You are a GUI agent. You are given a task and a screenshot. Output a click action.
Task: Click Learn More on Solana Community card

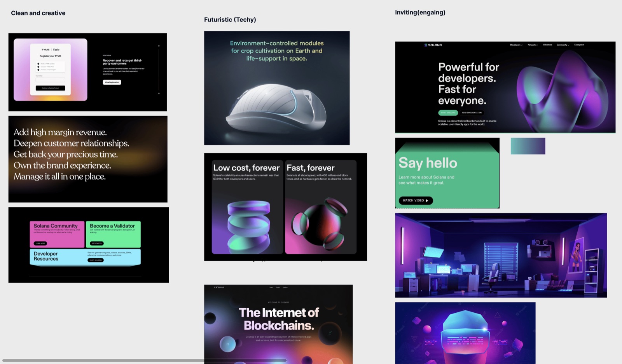coord(40,243)
